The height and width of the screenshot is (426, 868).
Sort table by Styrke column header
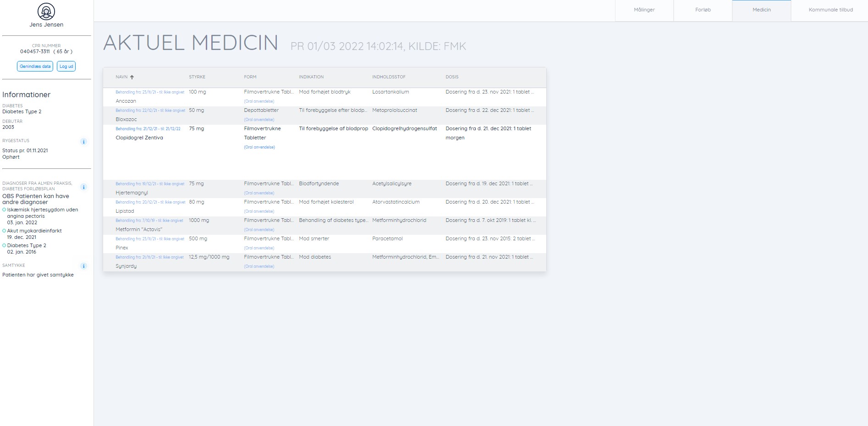[x=197, y=77]
